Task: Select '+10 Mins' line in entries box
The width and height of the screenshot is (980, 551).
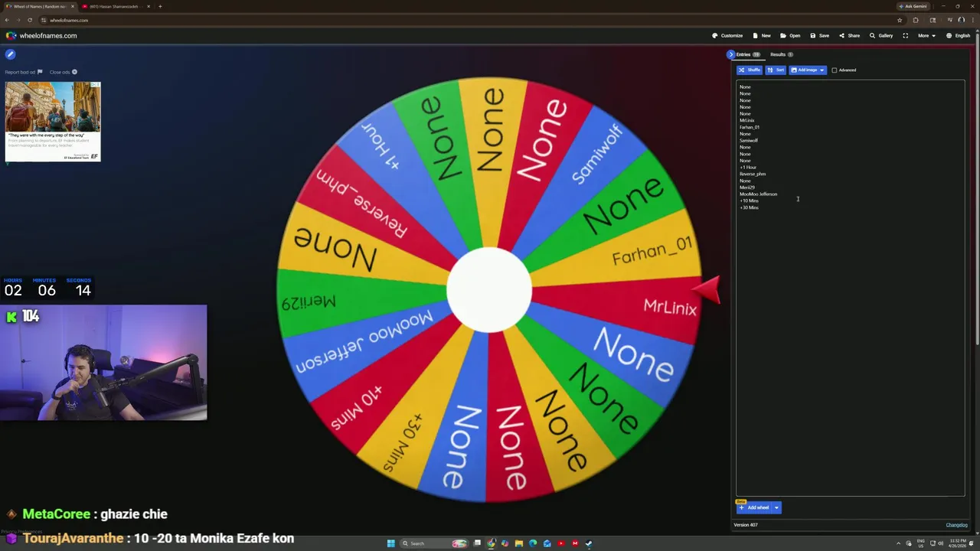Action: tap(749, 201)
